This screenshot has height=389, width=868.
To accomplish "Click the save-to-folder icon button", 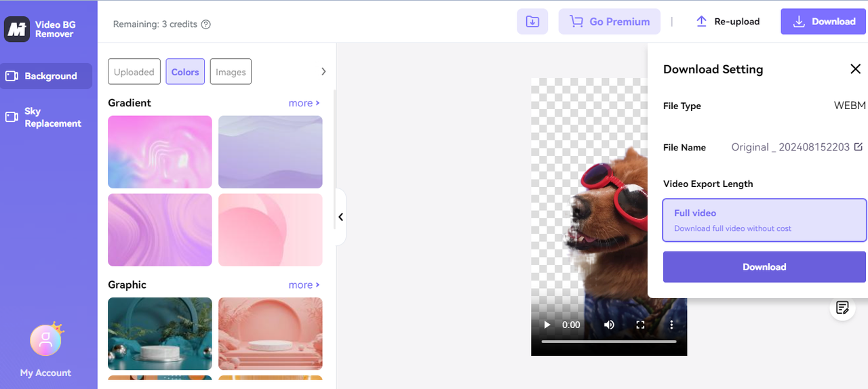I will click(532, 22).
